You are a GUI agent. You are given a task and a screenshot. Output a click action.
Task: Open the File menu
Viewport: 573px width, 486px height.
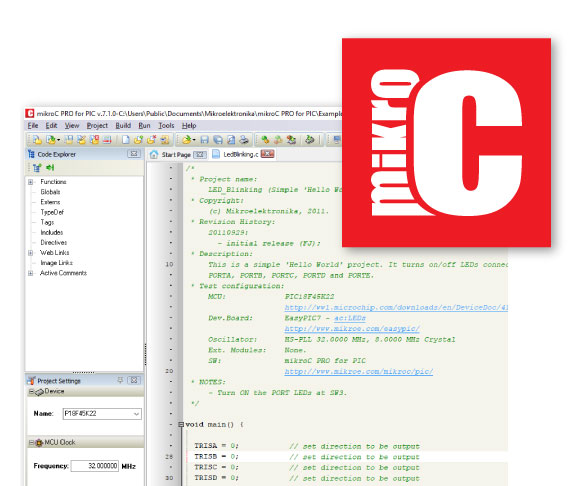pos(33,126)
